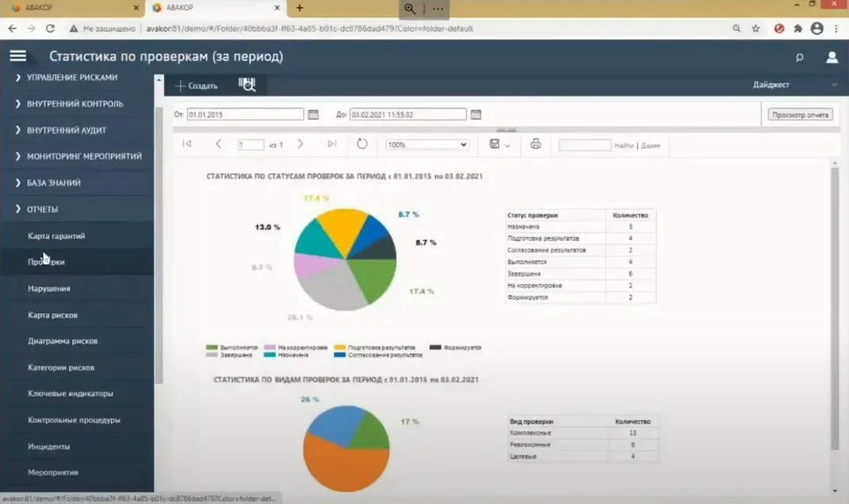
Task: Open Нарушения report item
Action: click(x=49, y=288)
